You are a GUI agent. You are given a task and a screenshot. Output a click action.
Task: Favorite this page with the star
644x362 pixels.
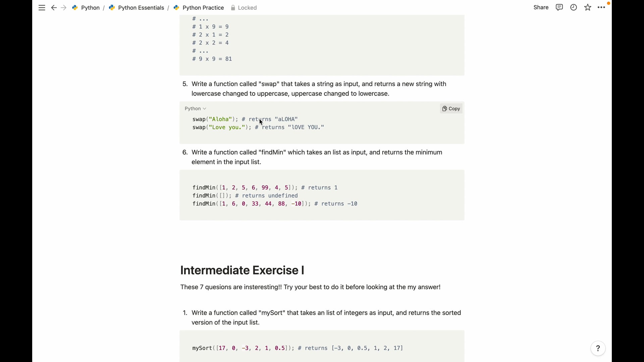tap(588, 7)
